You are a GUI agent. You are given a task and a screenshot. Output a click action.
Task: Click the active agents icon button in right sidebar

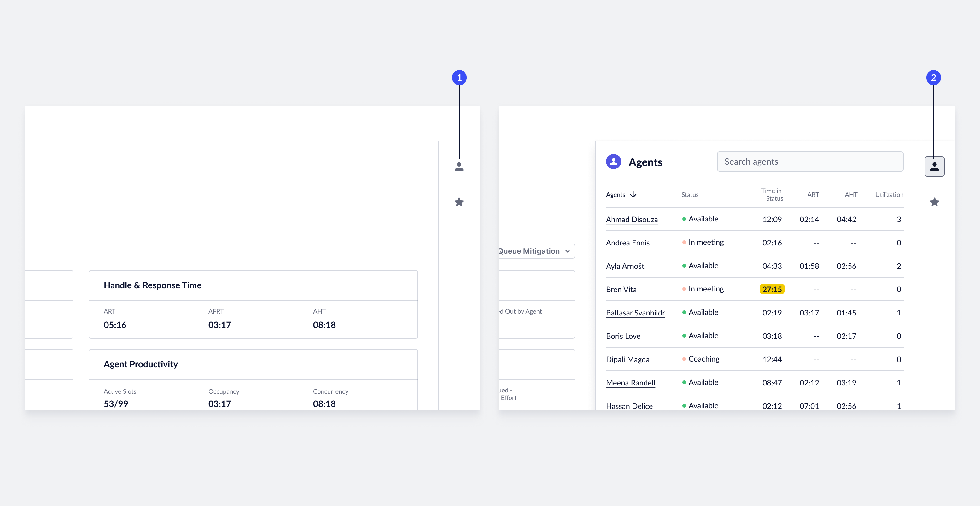(x=934, y=166)
